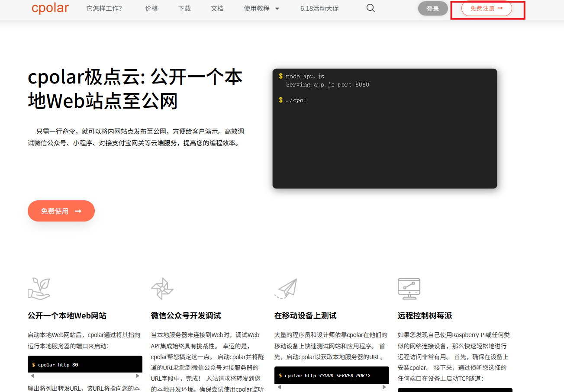Click the hand-with-plant icon

(x=39, y=289)
